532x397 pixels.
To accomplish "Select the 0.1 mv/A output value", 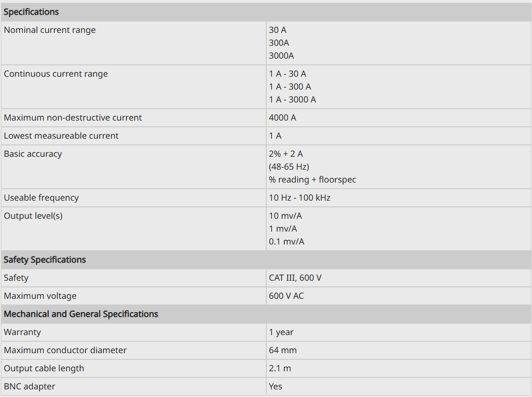I will click(287, 242).
